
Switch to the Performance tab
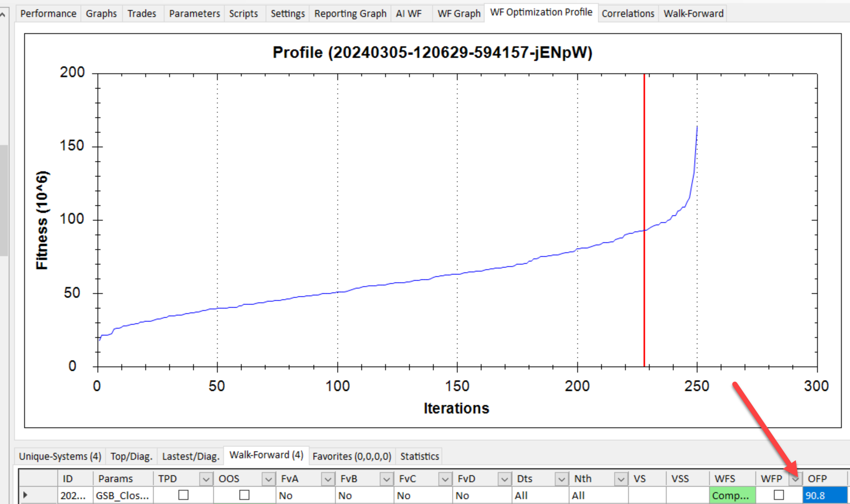point(48,13)
